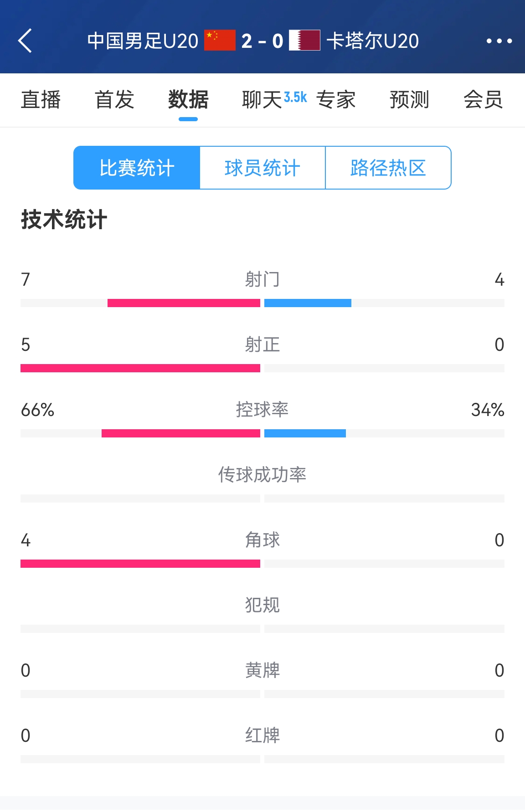
Task: Select 路径热区 heatmap view
Action: click(x=388, y=167)
